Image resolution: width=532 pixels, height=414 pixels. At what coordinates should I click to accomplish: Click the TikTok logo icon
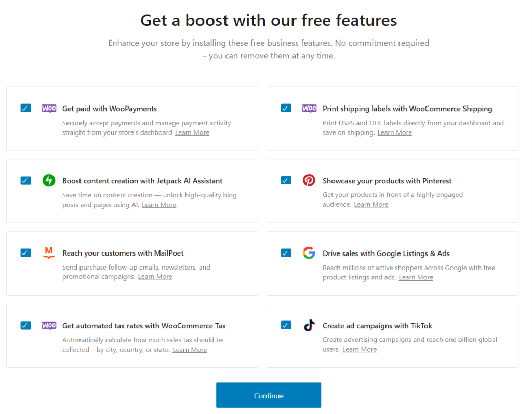pyautogui.click(x=309, y=325)
